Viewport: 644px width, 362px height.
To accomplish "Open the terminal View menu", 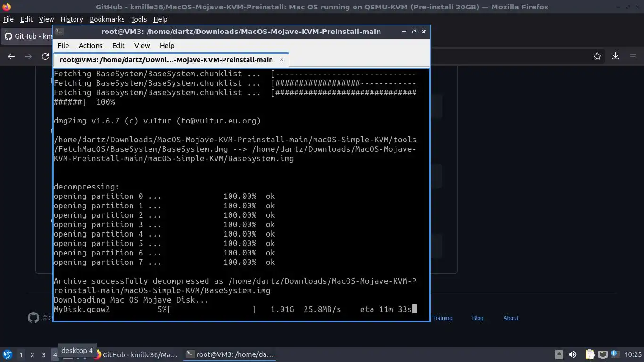I will (142, 46).
